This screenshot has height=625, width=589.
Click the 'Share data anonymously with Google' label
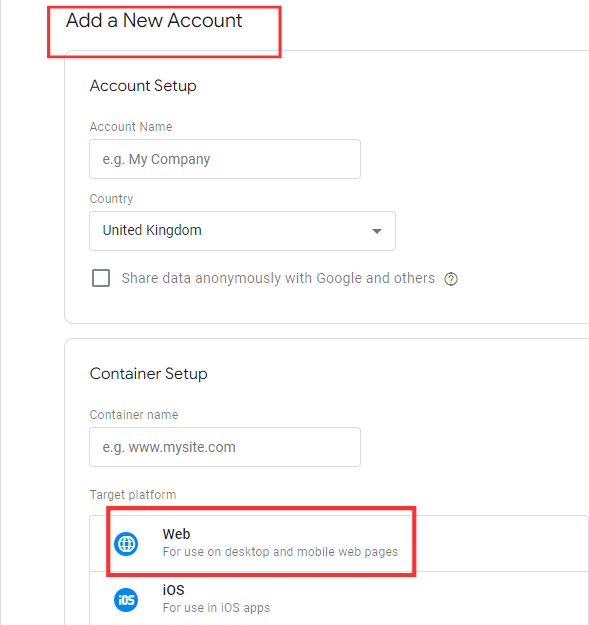pyautogui.click(x=278, y=278)
